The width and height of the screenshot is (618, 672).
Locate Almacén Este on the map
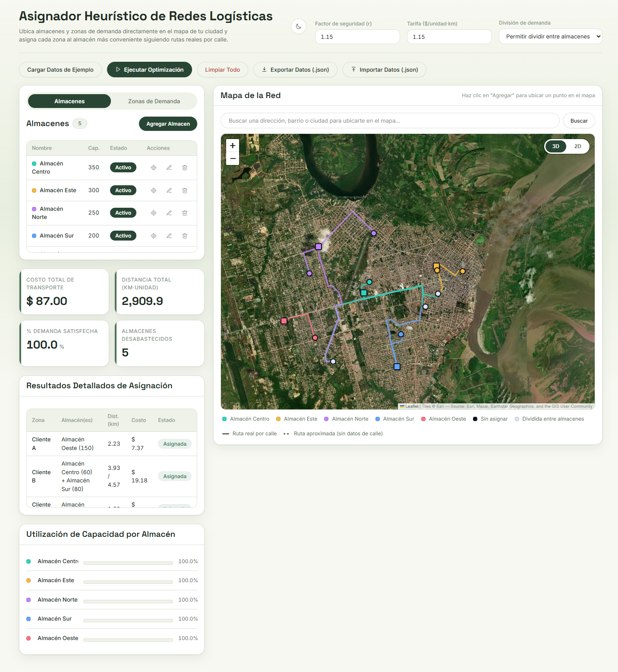point(154,190)
